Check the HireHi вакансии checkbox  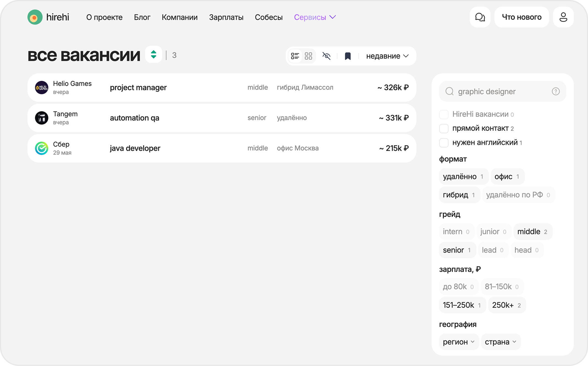[444, 114]
